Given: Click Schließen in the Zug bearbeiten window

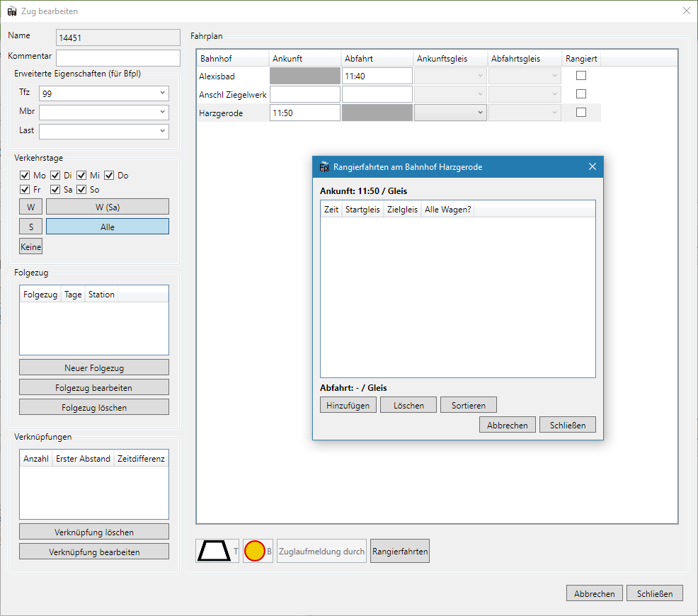Looking at the screenshot, I should [654, 593].
